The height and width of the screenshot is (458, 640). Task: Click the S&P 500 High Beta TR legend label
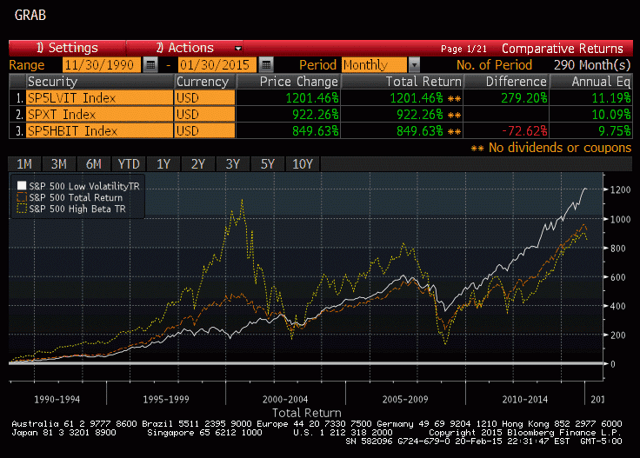[77, 209]
